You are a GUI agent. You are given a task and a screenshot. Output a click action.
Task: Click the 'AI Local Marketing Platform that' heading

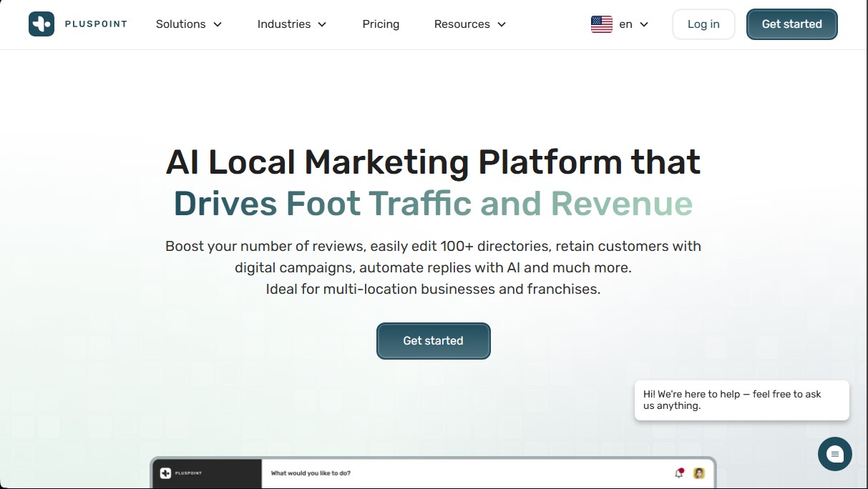(433, 162)
